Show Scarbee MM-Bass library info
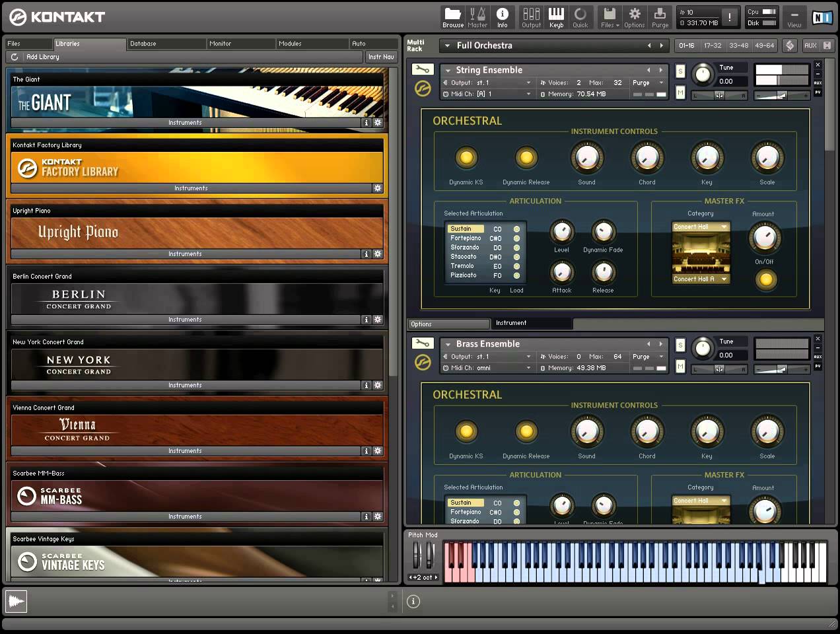The width and height of the screenshot is (840, 634). [x=367, y=516]
